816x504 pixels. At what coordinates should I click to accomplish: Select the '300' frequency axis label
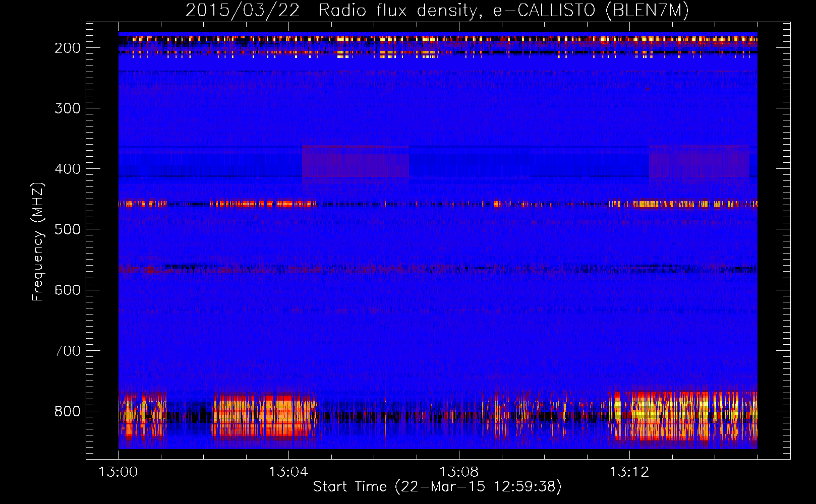tap(68, 108)
